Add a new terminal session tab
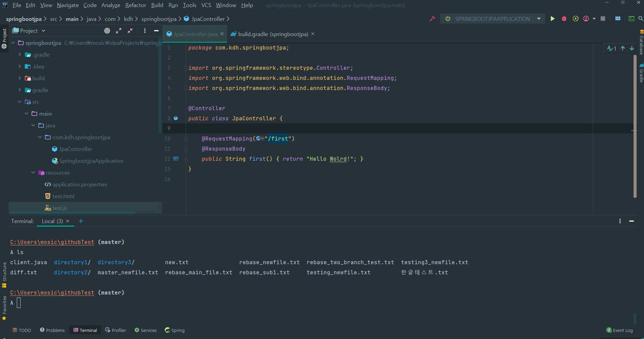 [x=81, y=221]
